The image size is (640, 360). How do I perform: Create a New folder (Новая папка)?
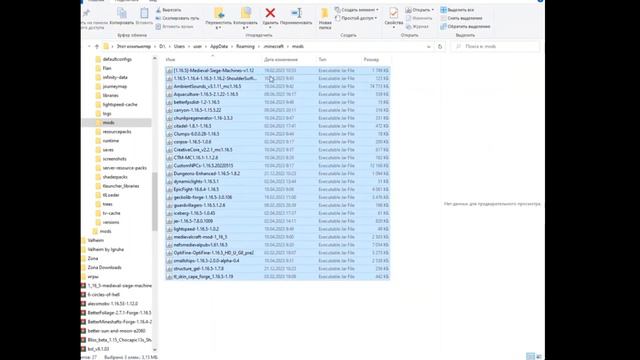[x=325, y=18]
